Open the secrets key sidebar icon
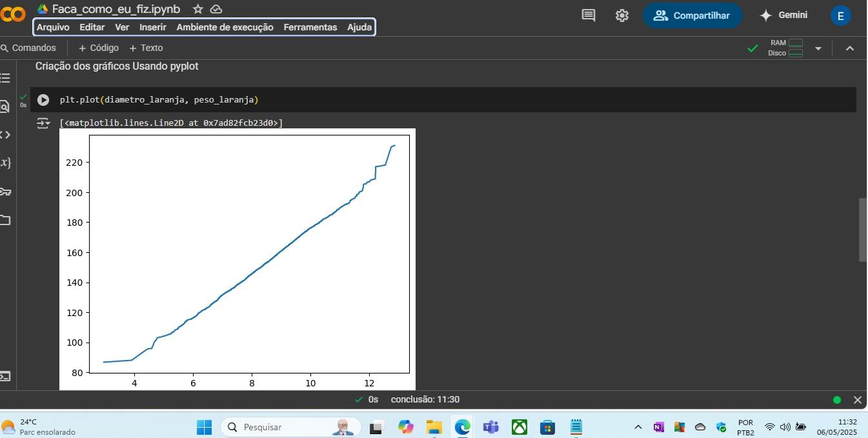Image resolution: width=868 pixels, height=438 pixels. pos(5,192)
